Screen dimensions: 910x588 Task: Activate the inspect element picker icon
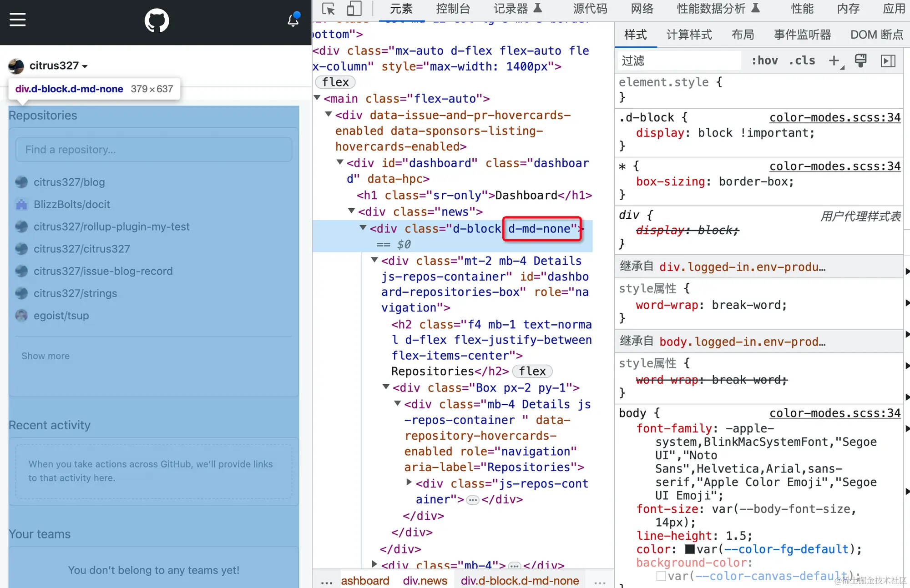tap(329, 9)
